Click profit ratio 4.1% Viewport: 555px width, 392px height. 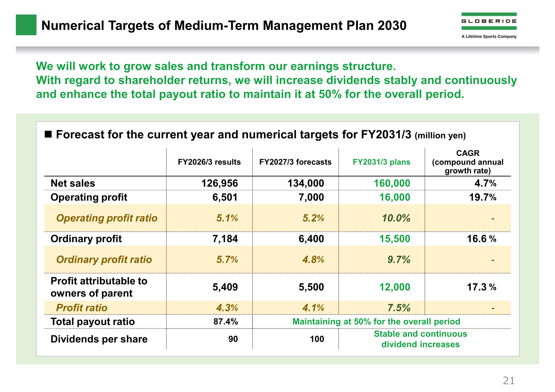click(313, 308)
